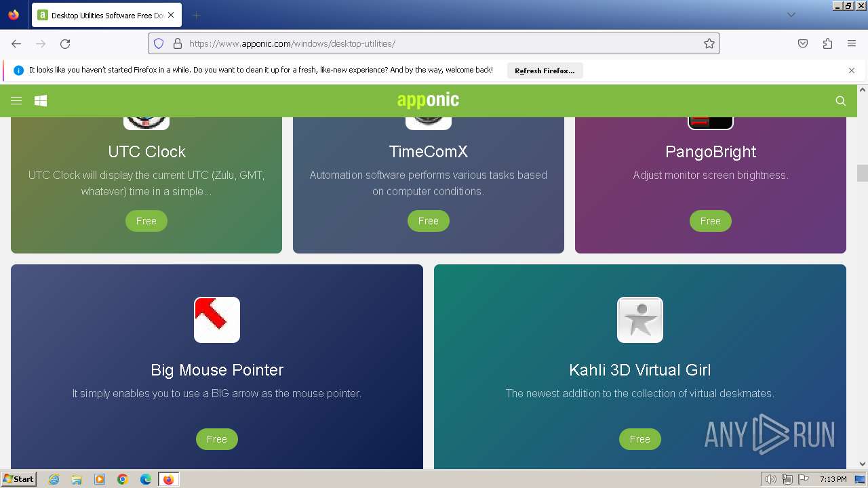Click the scrollbar down arrow
Screen dimensions: 868x488
863,464
